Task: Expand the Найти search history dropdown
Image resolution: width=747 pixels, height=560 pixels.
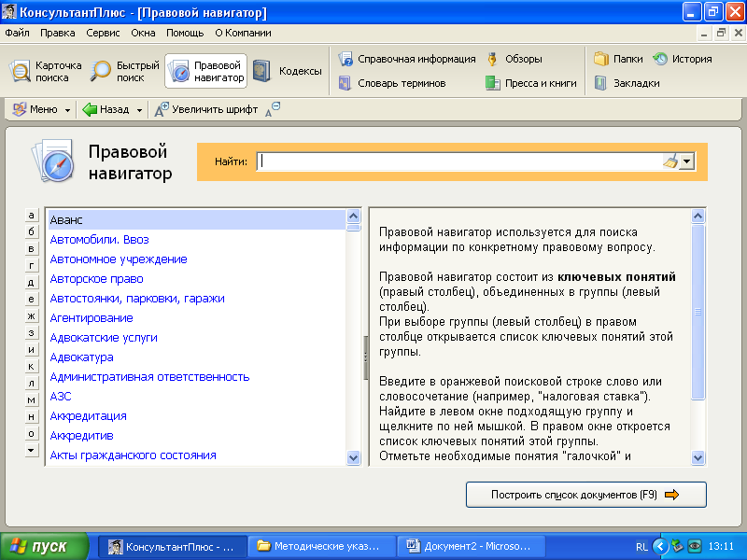Action: point(686,161)
